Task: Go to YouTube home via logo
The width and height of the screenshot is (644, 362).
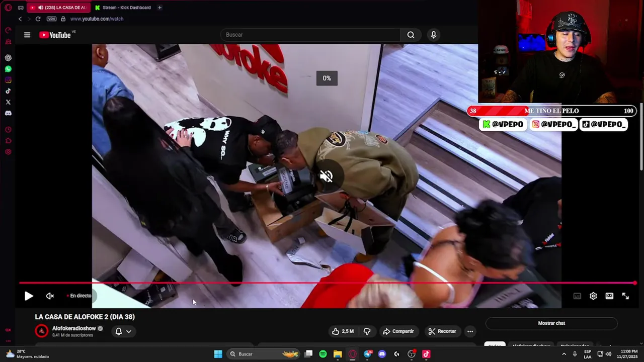Action: click(55, 35)
